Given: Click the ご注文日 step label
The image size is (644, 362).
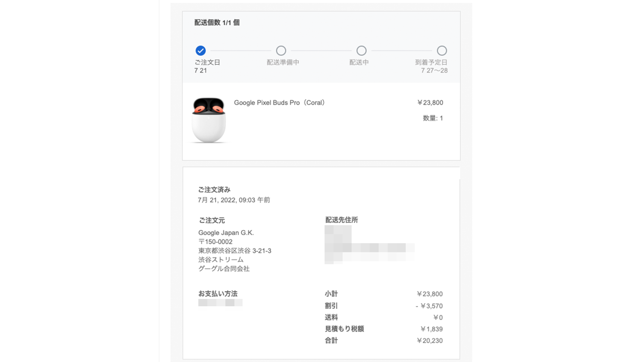Looking at the screenshot, I should tap(207, 62).
